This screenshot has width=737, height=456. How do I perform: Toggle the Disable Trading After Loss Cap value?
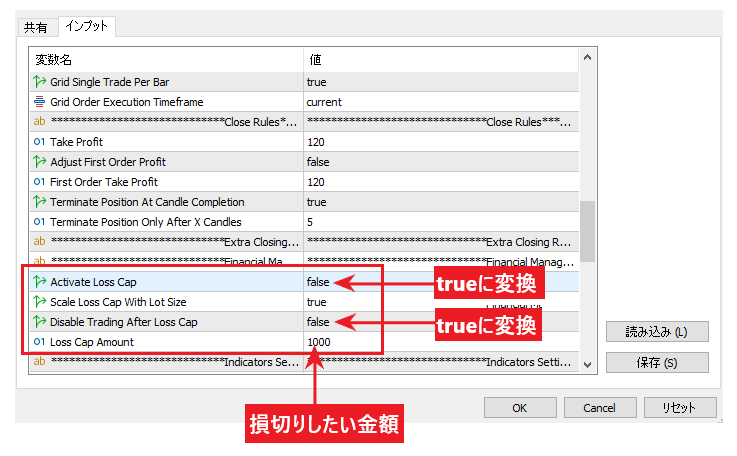[x=317, y=322]
